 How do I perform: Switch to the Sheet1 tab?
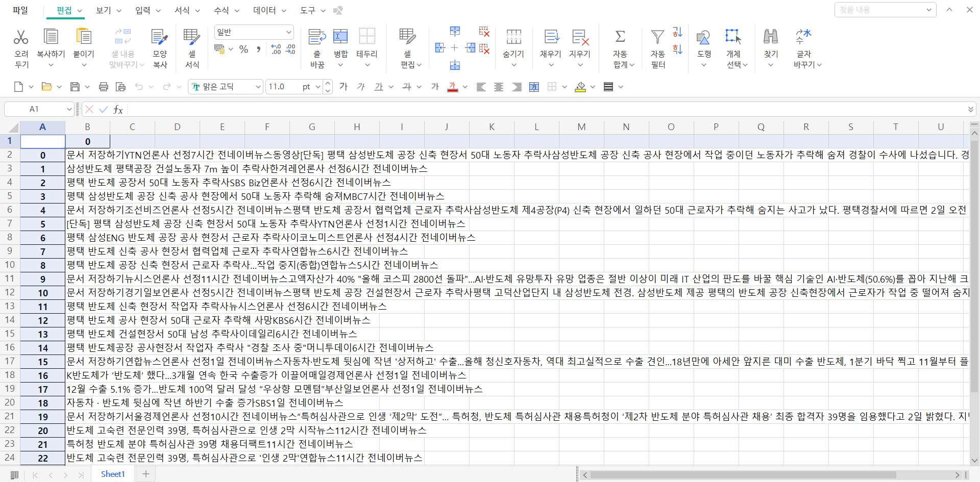[113, 474]
